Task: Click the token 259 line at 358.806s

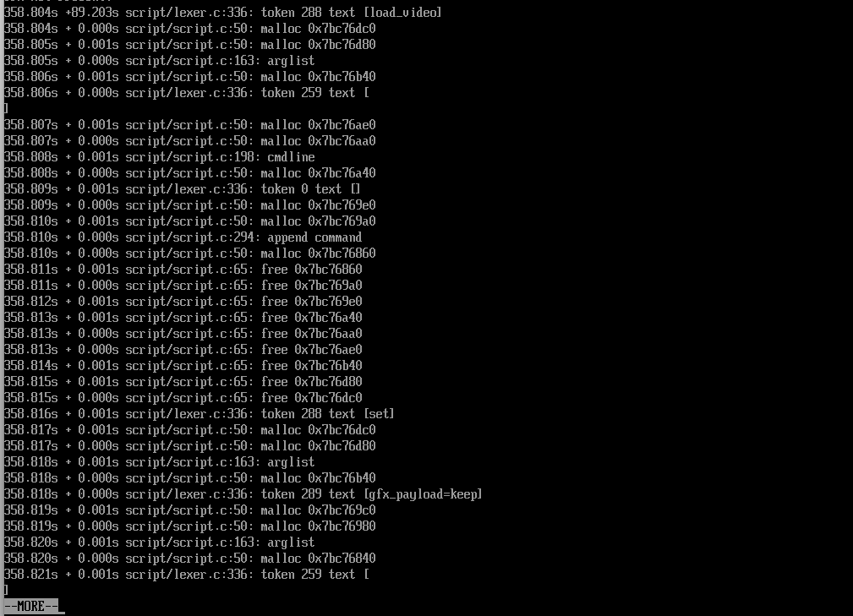Action: click(x=187, y=93)
